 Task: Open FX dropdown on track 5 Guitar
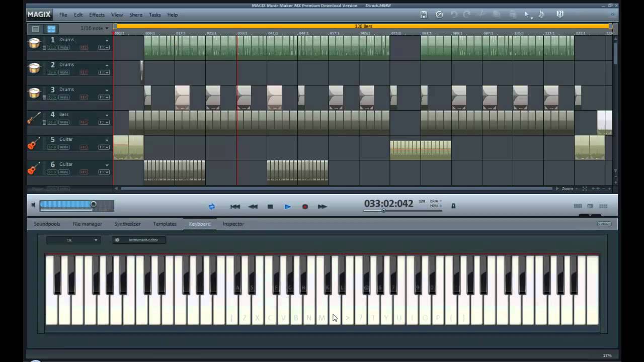104,147
